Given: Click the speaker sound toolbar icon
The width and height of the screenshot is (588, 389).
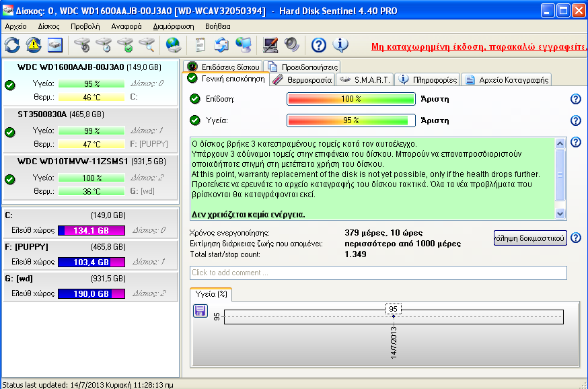Looking at the screenshot, I should click(291, 45).
